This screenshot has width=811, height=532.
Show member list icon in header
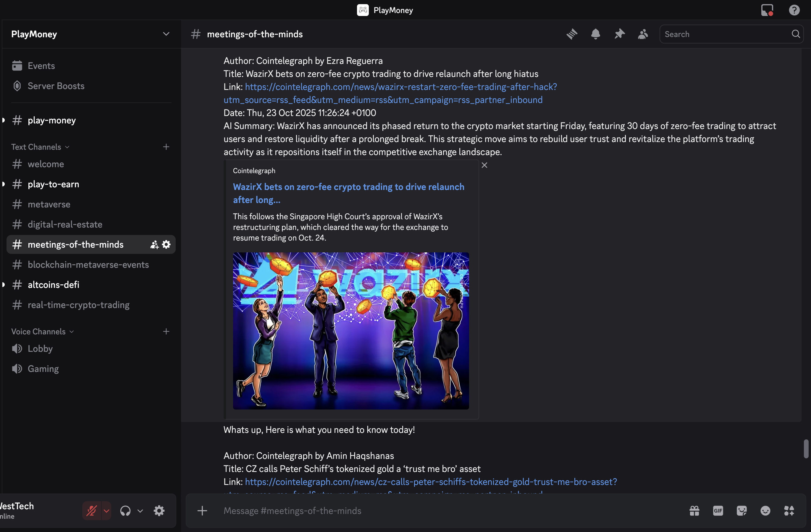[x=643, y=34]
